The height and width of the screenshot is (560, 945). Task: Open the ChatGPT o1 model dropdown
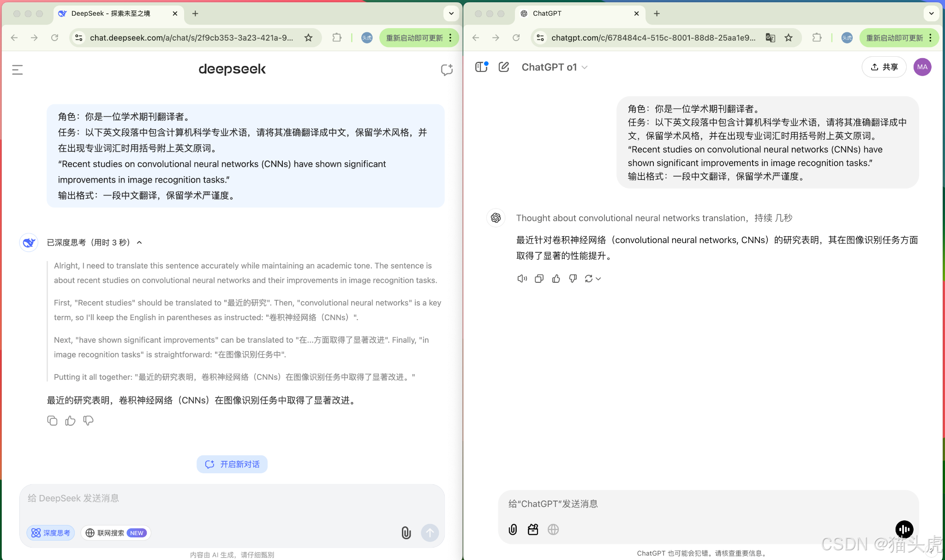click(554, 67)
